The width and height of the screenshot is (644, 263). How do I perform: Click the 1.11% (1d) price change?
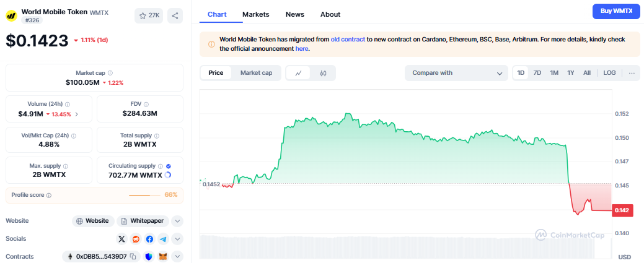(x=91, y=40)
